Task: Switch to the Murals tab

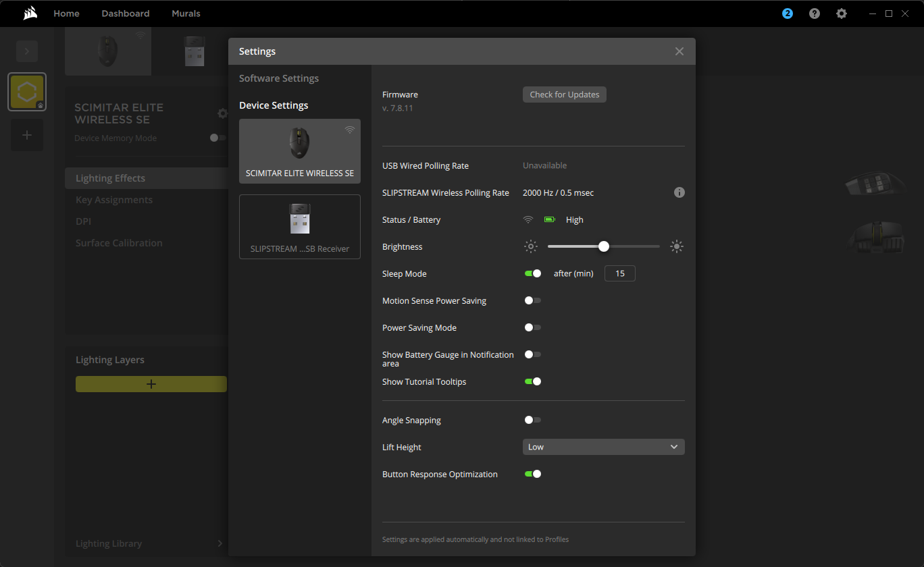Action: click(186, 13)
